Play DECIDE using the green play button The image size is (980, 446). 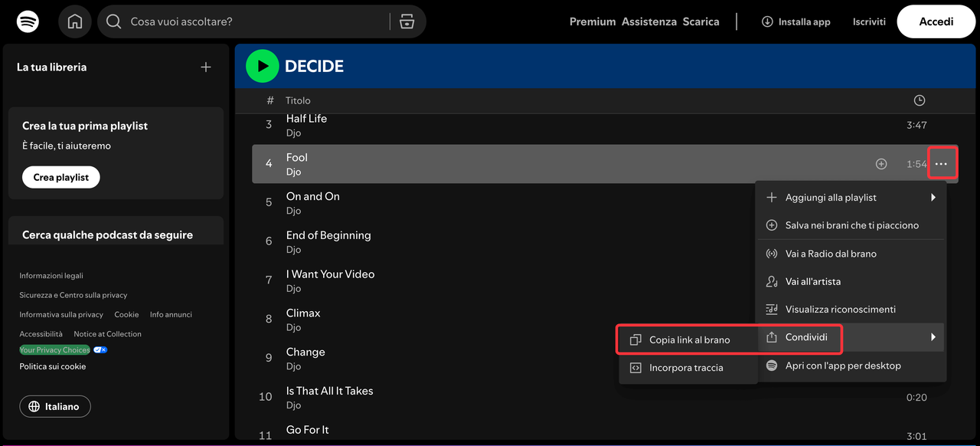(262, 65)
